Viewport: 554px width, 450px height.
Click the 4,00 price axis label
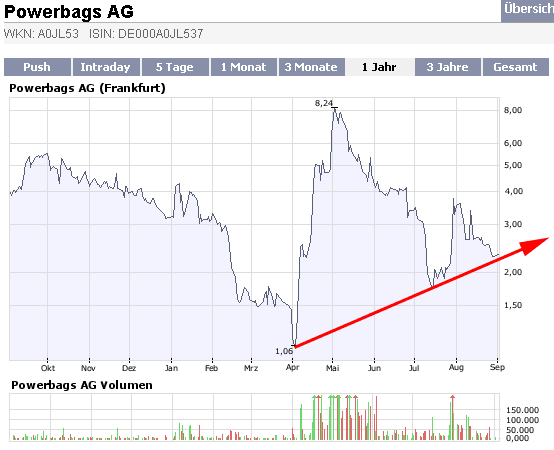pyautogui.click(x=513, y=191)
